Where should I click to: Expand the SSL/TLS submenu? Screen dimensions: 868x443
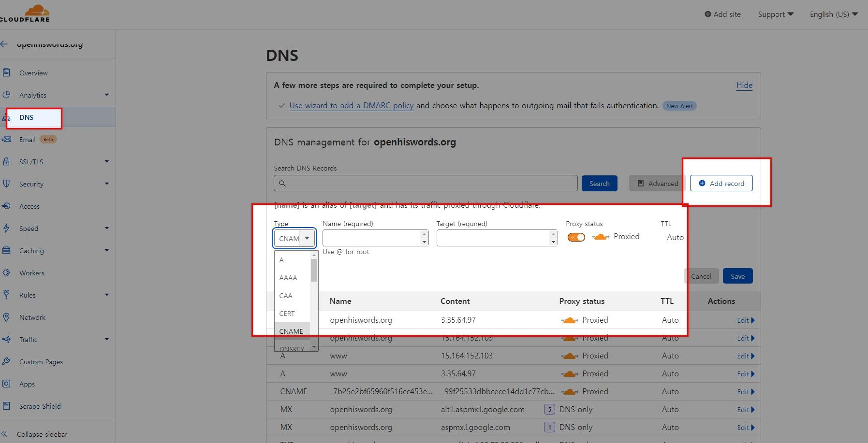[x=107, y=161]
